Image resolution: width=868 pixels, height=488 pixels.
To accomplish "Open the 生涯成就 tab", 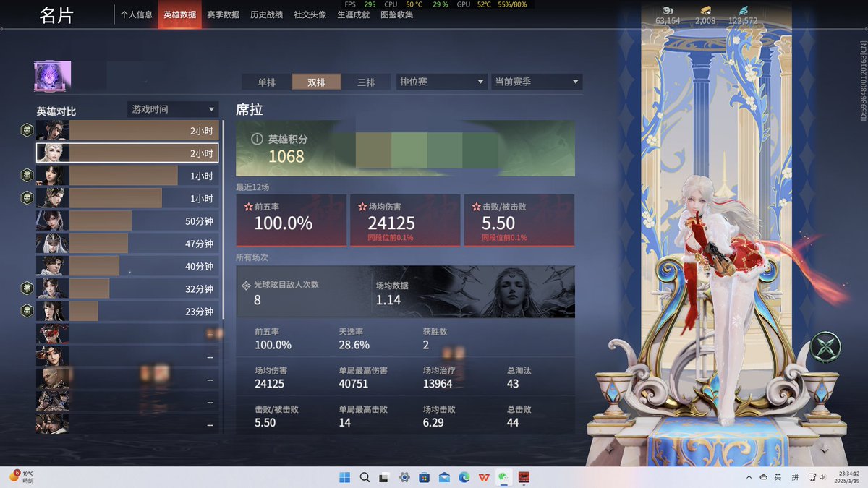I will 353,14.
